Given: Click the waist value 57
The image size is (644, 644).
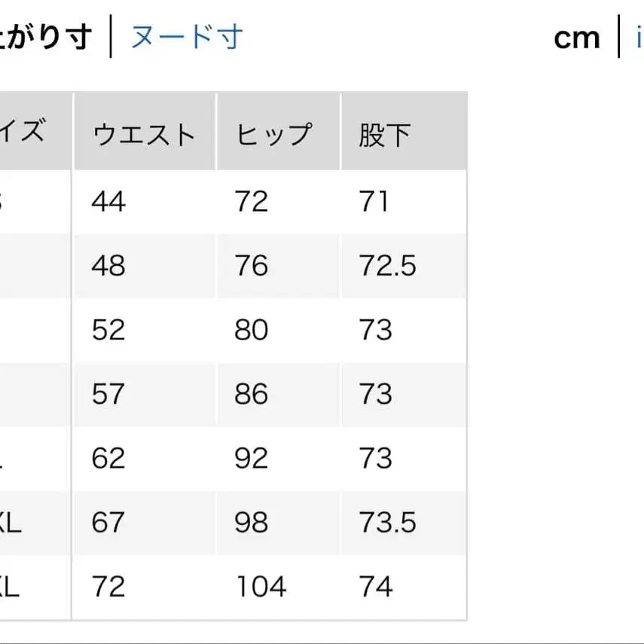Looking at the screenshot, I should tap(107, 394).
